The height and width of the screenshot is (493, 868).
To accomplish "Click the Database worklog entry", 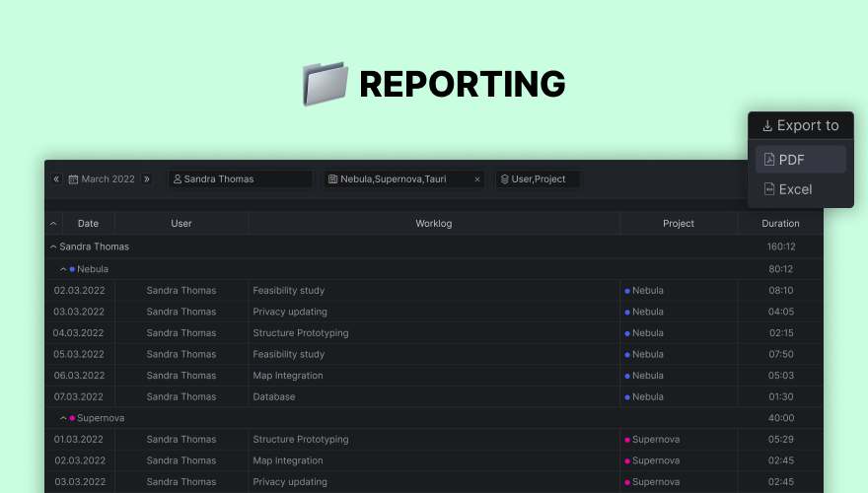I will pos(274,396).
